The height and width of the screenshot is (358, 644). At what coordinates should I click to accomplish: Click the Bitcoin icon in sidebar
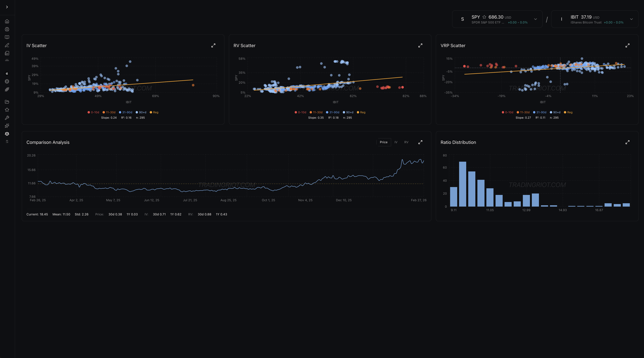coord(7,81)
